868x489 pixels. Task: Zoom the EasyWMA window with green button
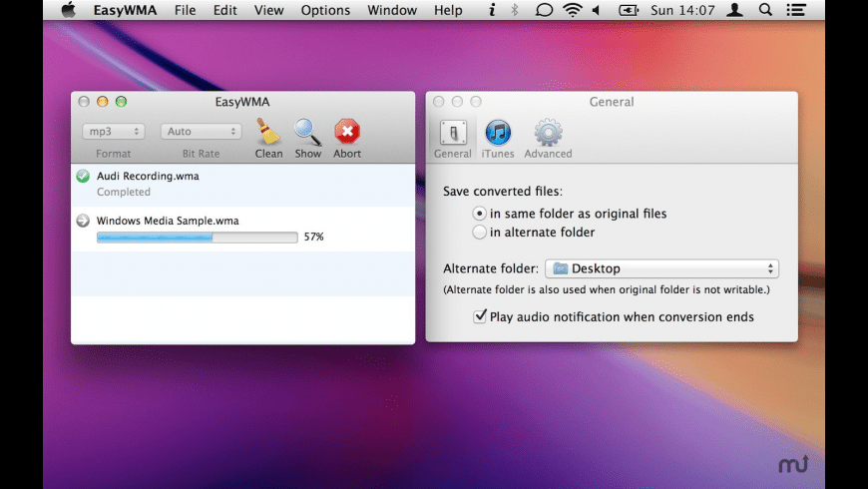point(121,102)
